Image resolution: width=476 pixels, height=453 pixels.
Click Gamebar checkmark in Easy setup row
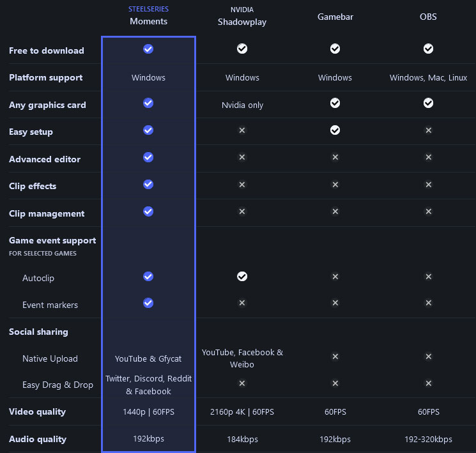(335, 130)
